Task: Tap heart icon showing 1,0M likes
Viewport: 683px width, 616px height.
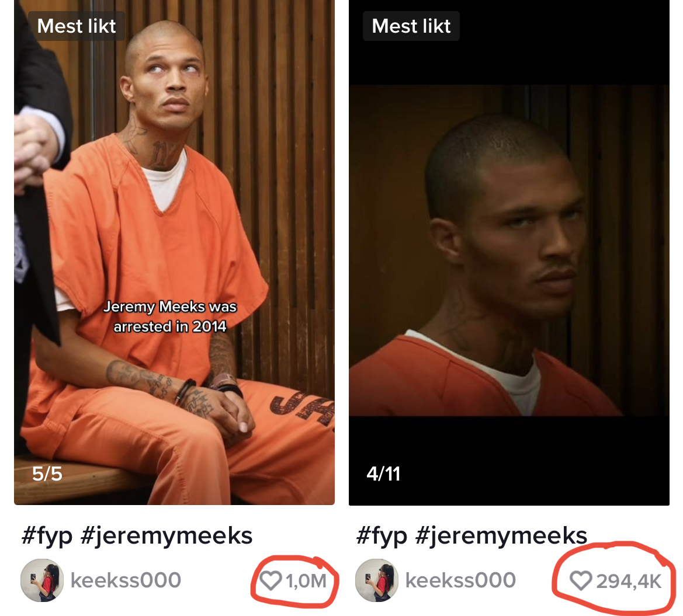Action: point(271,580)
